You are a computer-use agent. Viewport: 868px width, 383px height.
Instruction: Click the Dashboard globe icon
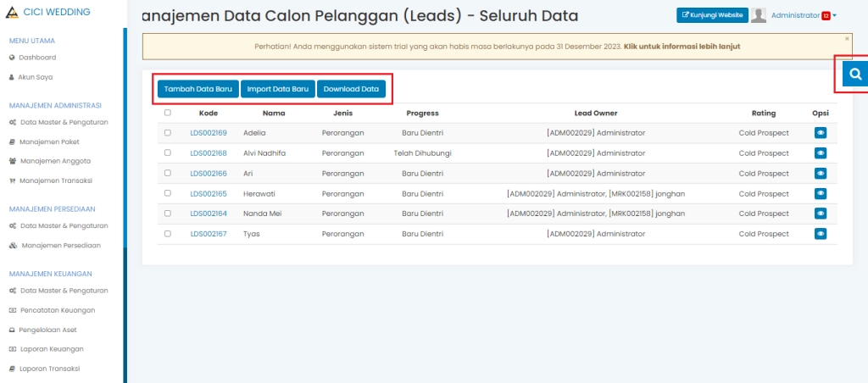click(12, 58)
